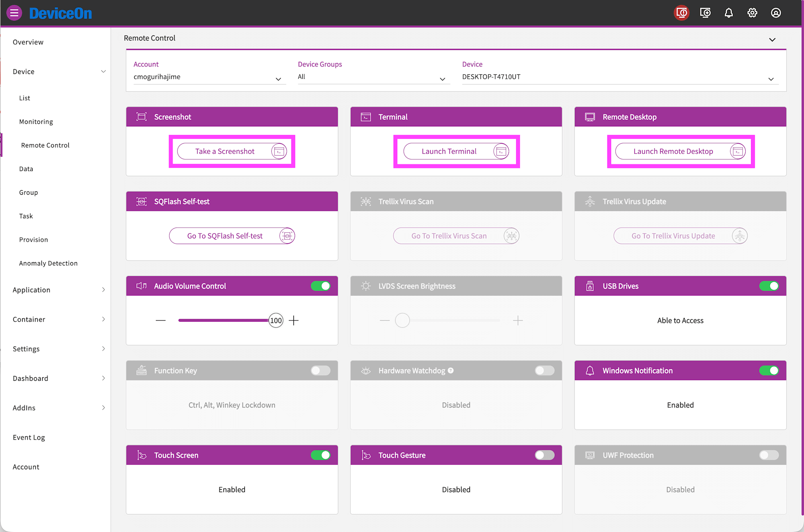Click Take a Screenshot button
The height and width of the screenshot is (532, 804).
232,151
